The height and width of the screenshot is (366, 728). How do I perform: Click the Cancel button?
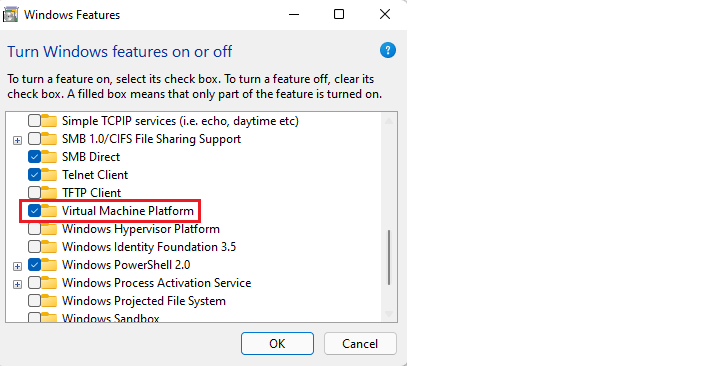point(360,344)
